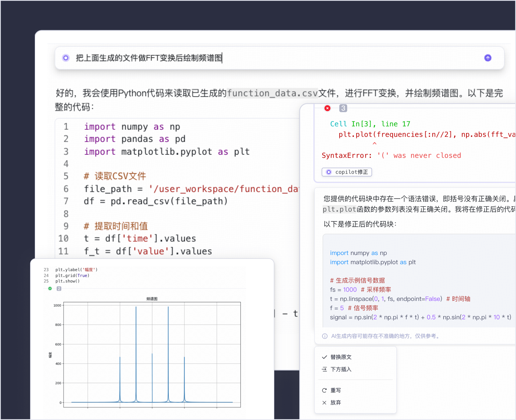This screenshot has height=420, width=516.
Task: Click the execution count badge 2 above the plot
Action: tap(59, 289)
